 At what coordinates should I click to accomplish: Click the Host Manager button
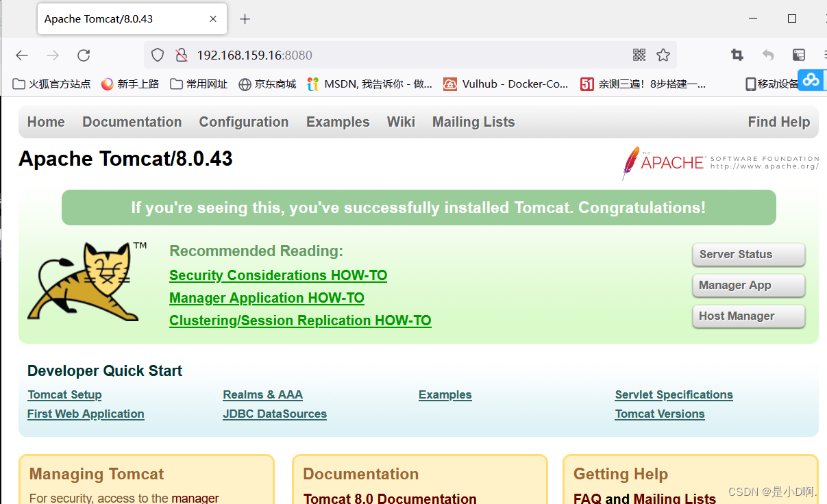click(748, 316)
